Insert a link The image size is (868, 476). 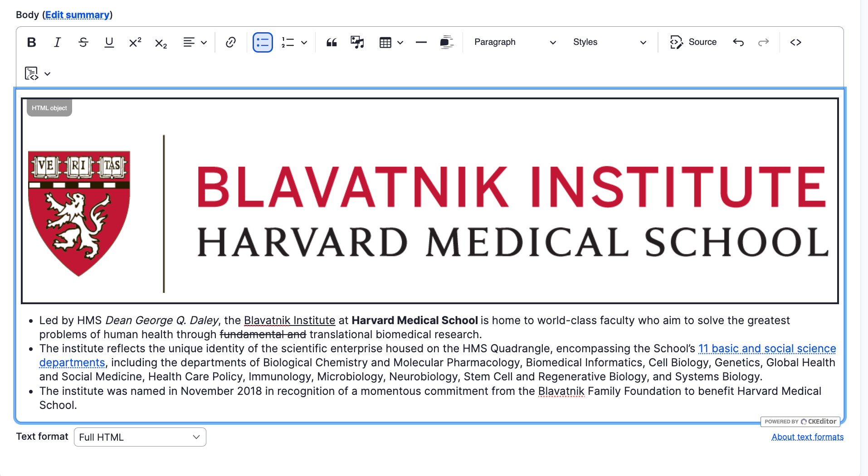pyautogui.click(x=231, y=42)
